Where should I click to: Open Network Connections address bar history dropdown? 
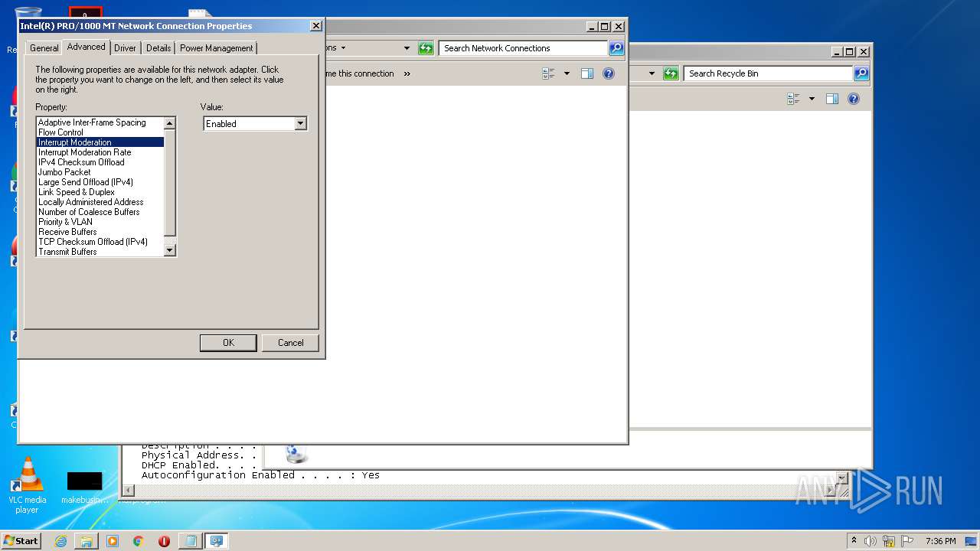coord(407,48)
